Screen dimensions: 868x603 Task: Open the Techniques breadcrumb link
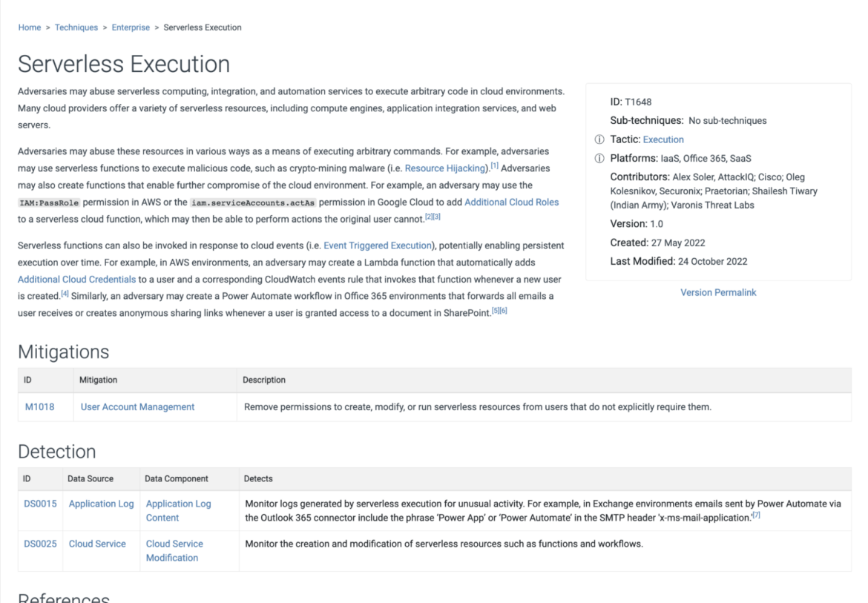pos(76,27)
